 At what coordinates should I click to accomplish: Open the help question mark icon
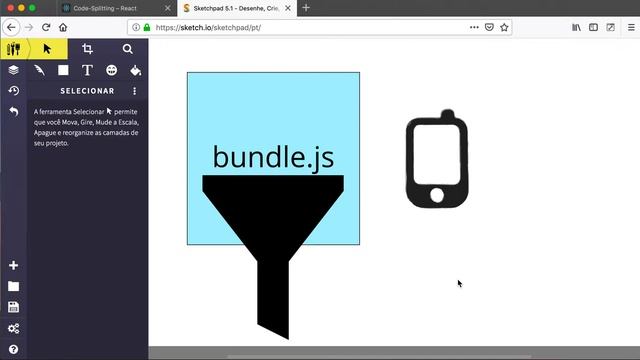pyautogui.click(x=13, y=349)
